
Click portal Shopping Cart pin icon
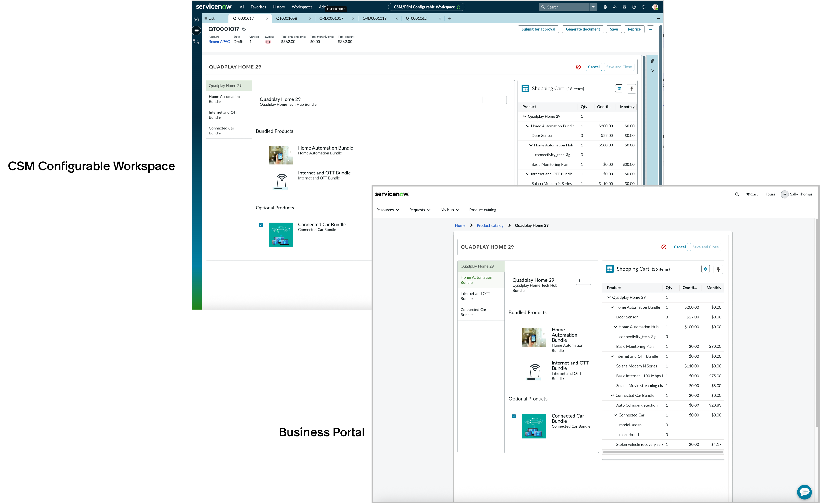[718, 269]
